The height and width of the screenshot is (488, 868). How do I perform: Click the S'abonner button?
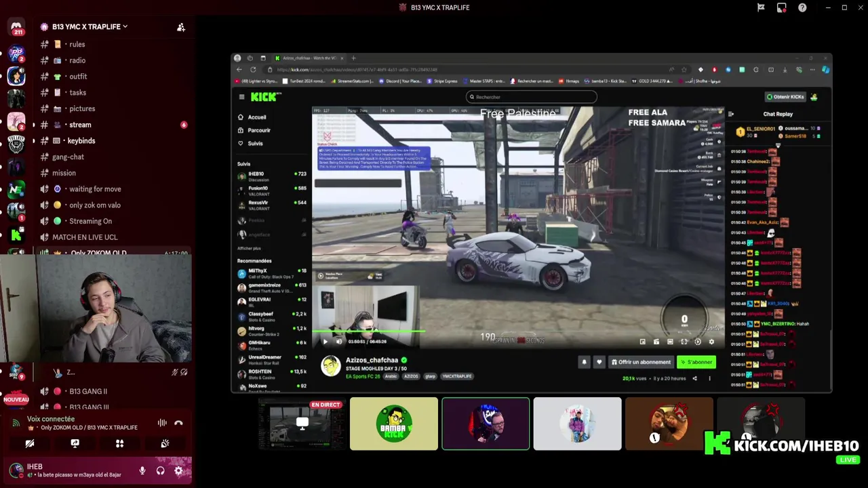point(696,362)
